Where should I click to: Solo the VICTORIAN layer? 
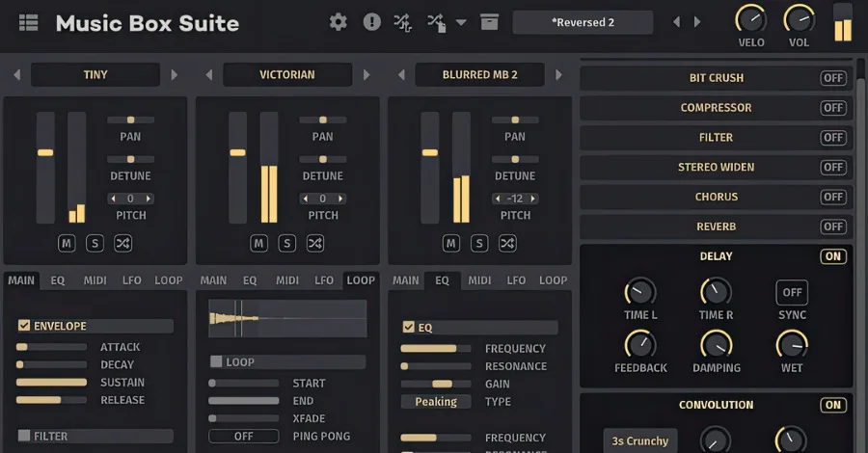(x=286, y=244)
